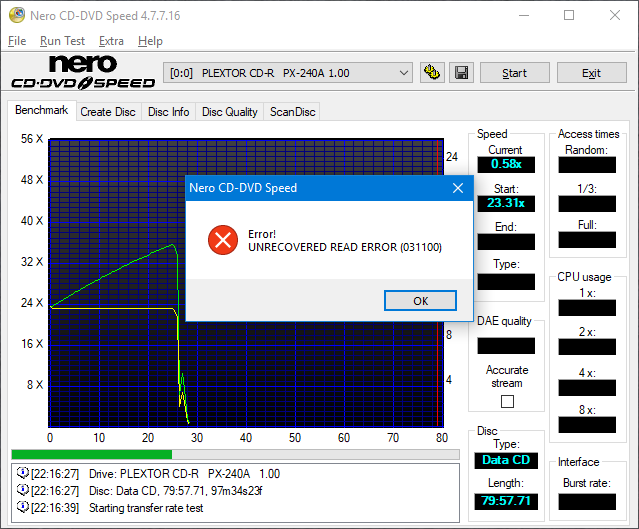Open the Run Test menu

tap(62, 41)
